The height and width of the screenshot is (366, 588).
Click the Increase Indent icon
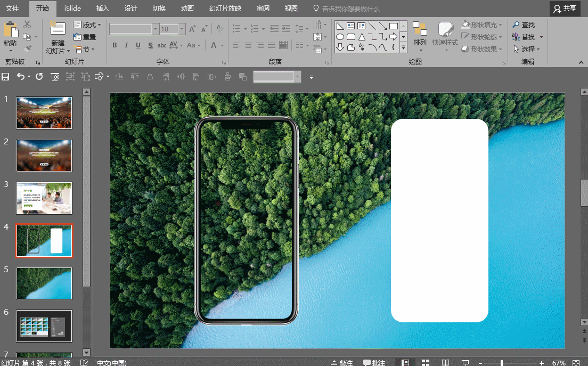coord(286,28)
